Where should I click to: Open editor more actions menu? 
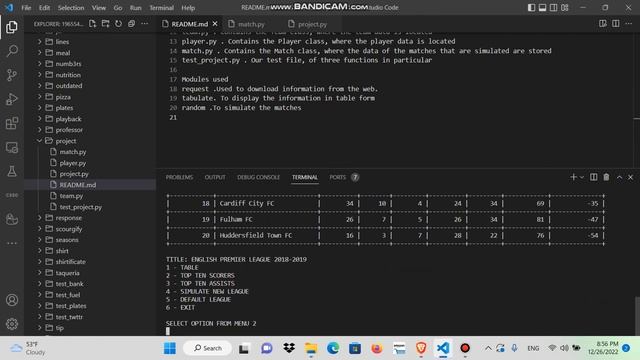point(629,24)
